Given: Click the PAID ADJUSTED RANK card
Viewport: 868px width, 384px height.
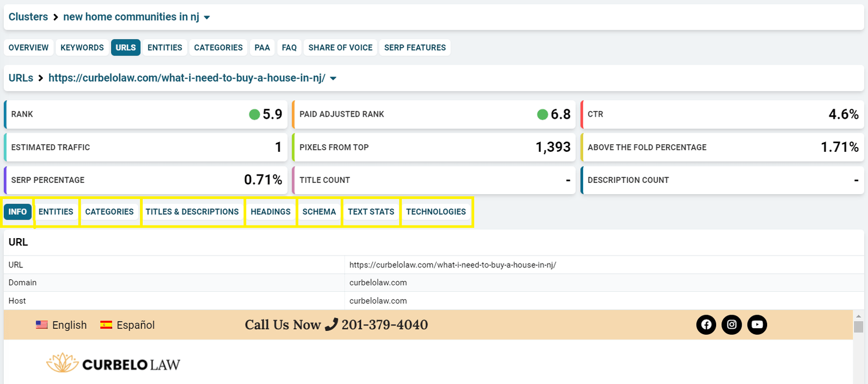Looking at the screenshot, I should click(x=434, y=114).
